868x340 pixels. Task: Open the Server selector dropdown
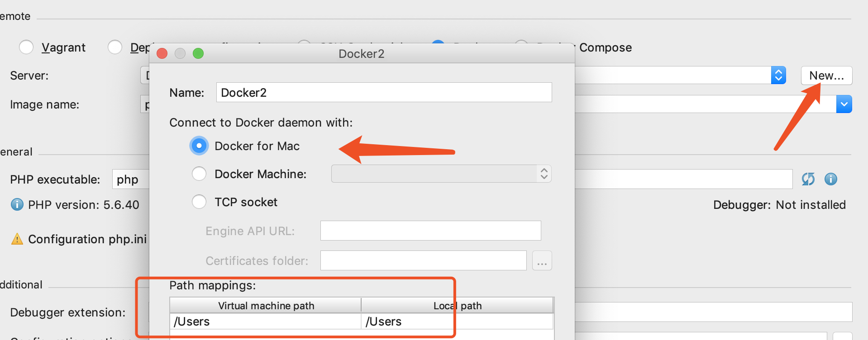778,75
